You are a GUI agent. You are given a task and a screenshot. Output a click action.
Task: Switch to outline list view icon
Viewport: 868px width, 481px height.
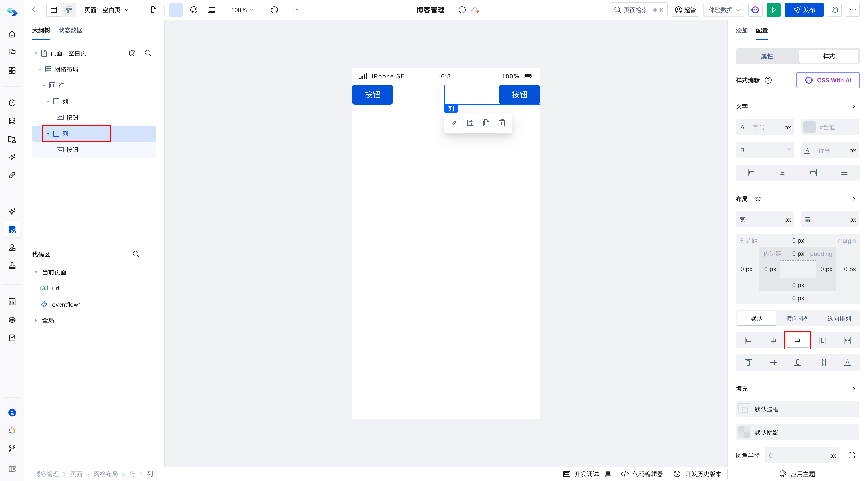coord(53,10)
